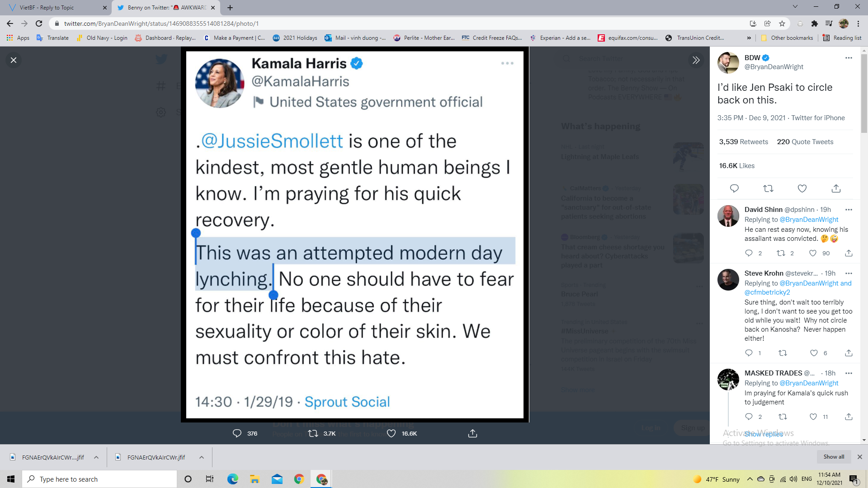Reply to the BDW tweet in the side panel

[734, 188]
